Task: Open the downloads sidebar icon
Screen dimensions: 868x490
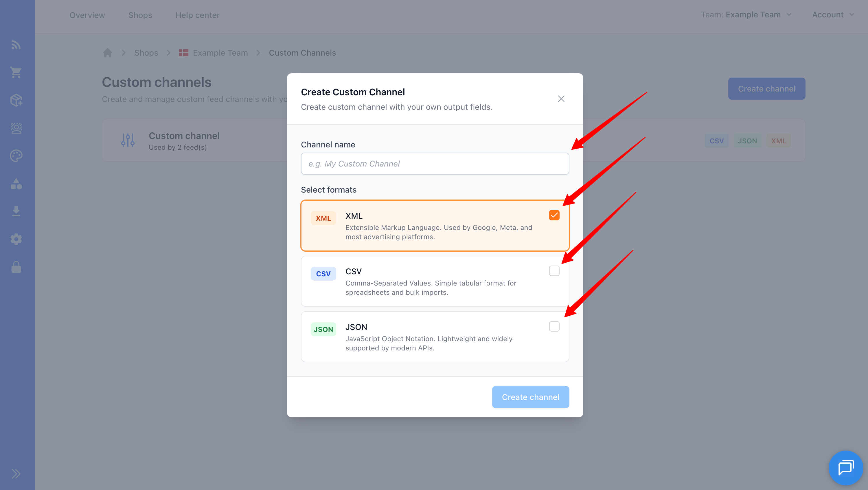Action: pos(16,211)
